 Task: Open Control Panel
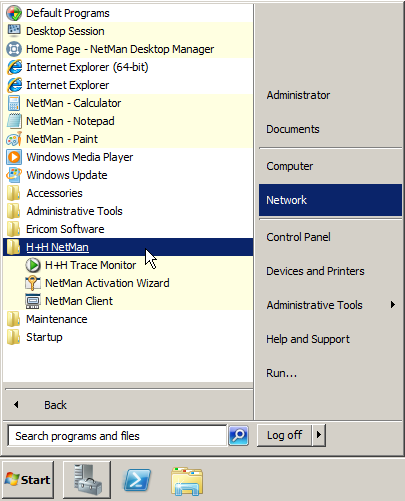click(x=330, y=237)
